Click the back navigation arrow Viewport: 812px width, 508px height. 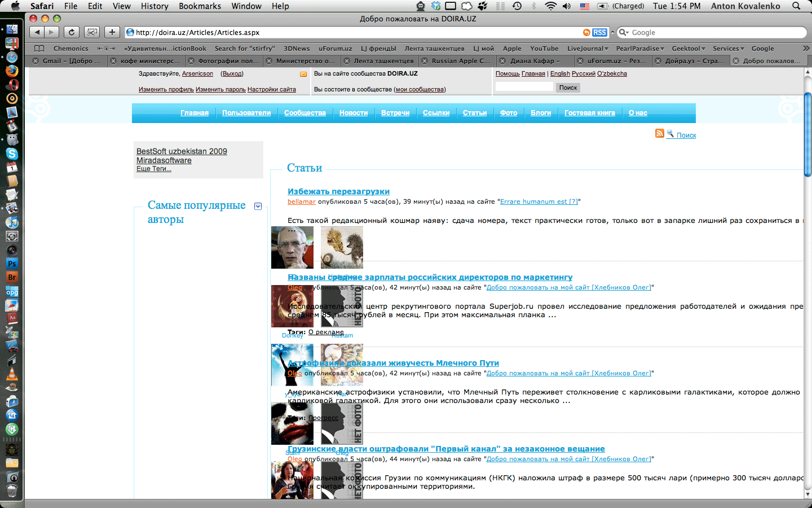(37, 32)
